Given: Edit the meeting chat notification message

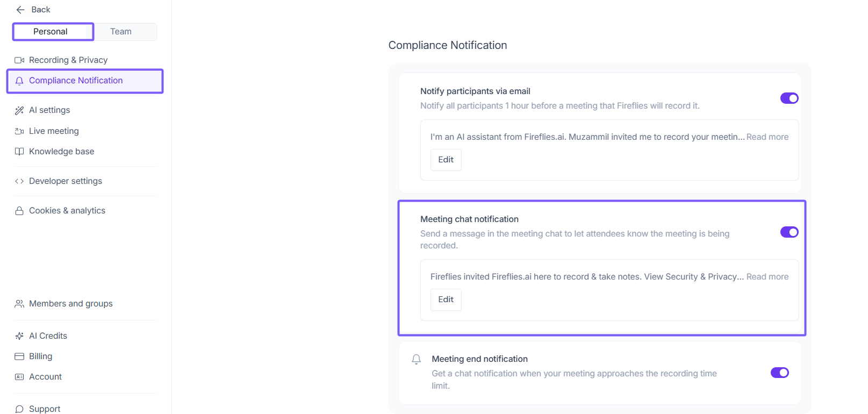Looking at the screenshot, I should 446,299.
